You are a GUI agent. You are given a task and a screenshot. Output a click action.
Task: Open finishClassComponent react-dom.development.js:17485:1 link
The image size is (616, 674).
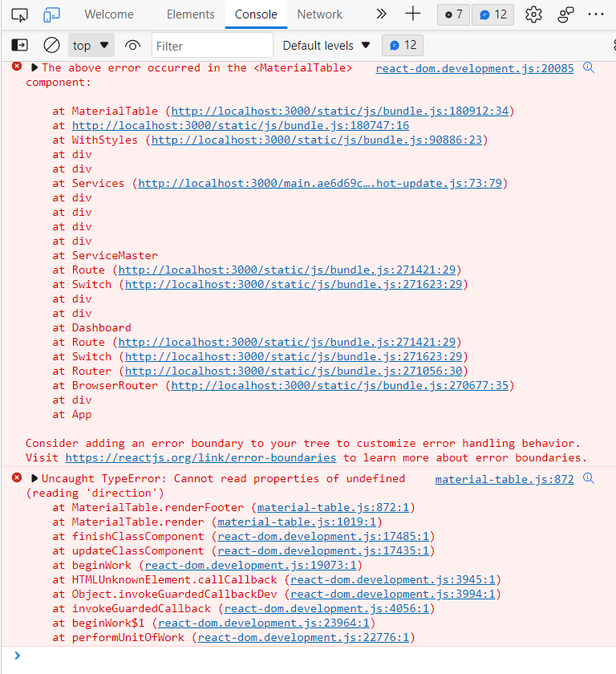coord(323,536)
